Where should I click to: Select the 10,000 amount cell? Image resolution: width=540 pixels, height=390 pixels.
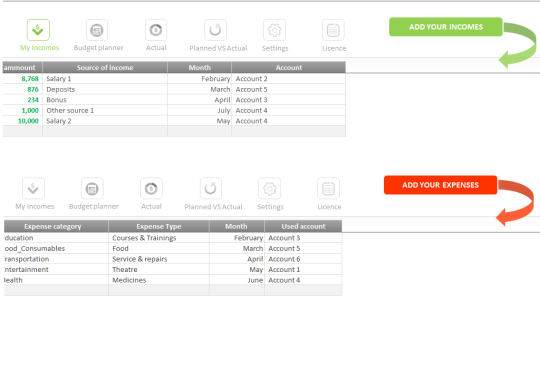[22, 121]
